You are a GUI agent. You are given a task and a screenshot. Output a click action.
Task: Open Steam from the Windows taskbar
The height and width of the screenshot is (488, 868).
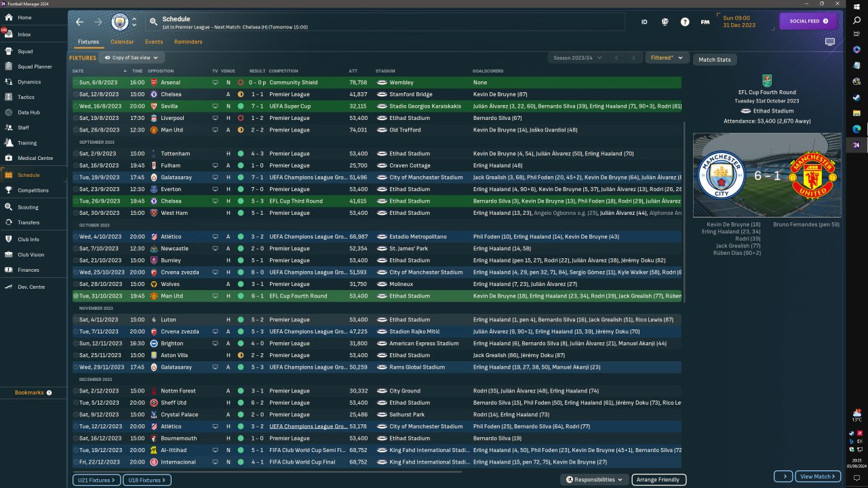(856, 97)
